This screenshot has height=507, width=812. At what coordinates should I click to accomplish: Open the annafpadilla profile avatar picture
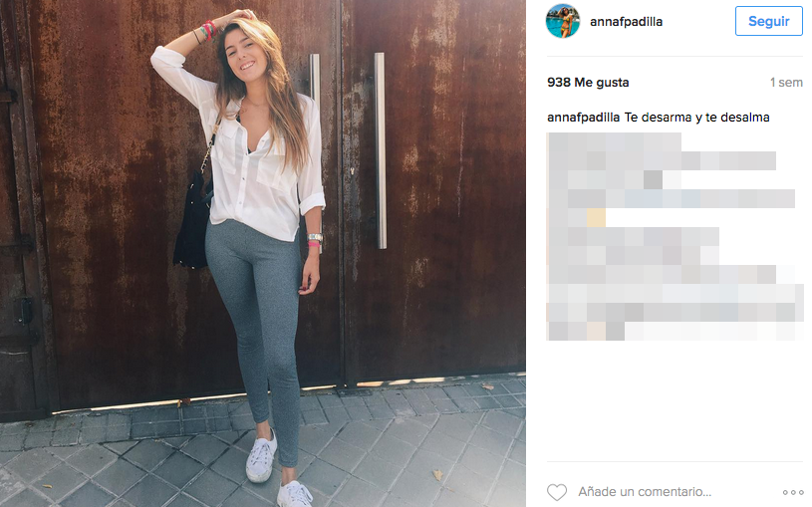point(563,21)
